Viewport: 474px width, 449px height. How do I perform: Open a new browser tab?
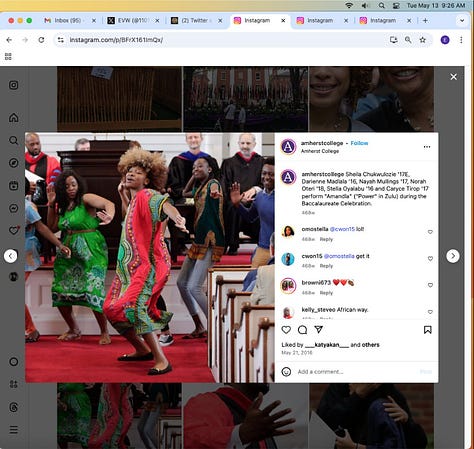point(425,20)
